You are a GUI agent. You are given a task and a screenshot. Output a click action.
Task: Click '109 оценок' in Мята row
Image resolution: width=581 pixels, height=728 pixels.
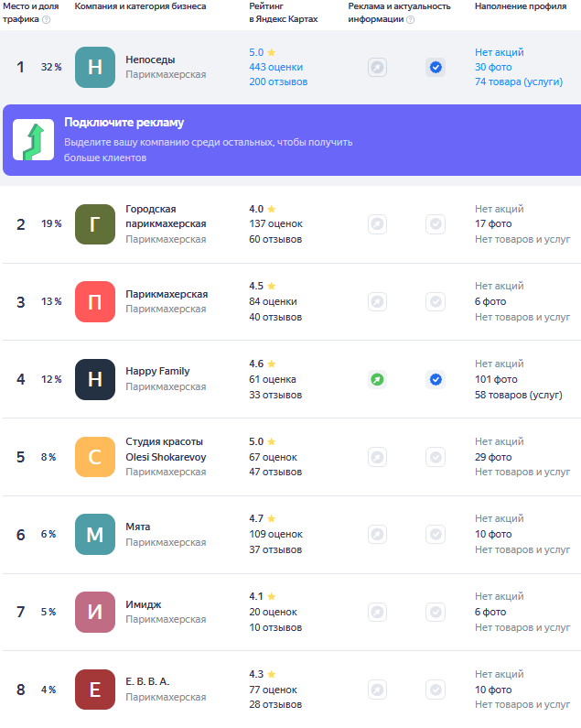tap(275, 534)
